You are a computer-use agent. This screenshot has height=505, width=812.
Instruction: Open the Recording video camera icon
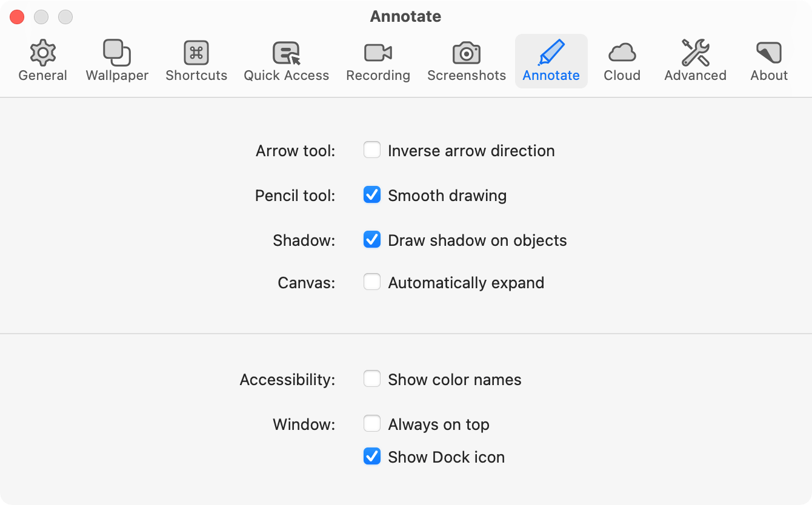pos(378,53)
